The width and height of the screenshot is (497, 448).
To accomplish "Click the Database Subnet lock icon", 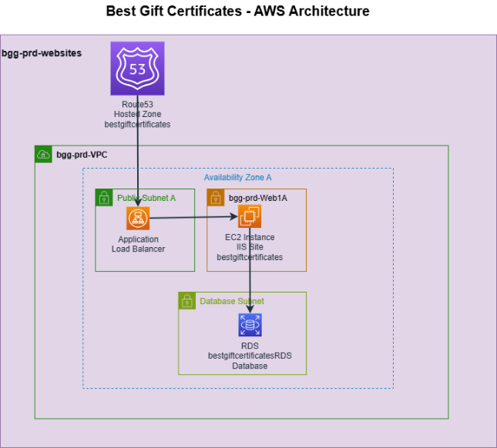I will (187, 301).
